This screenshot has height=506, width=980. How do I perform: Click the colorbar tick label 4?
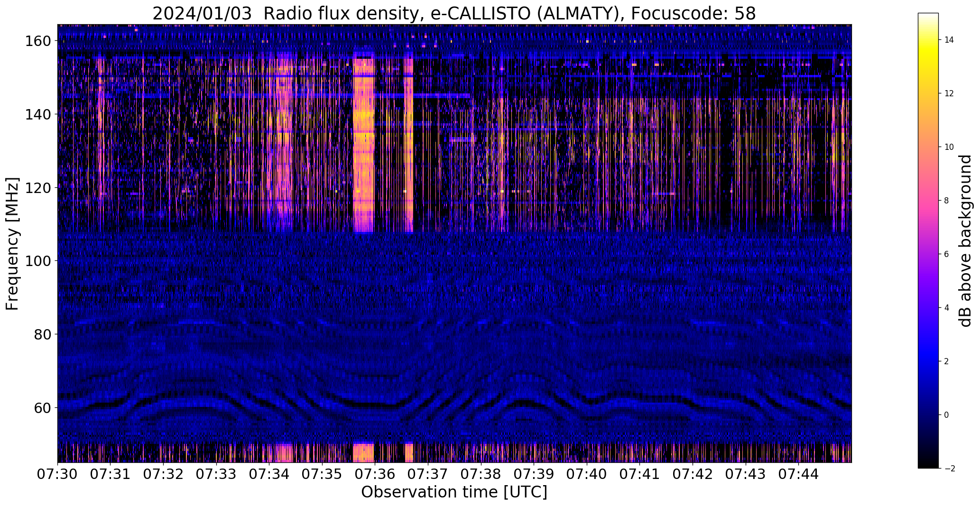click(x=947, y=308)
